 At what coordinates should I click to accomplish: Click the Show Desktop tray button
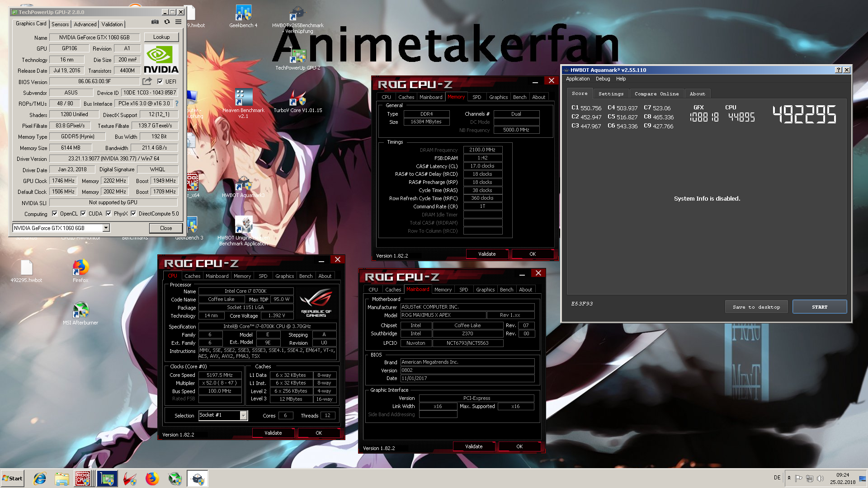(x=863, y=479)
